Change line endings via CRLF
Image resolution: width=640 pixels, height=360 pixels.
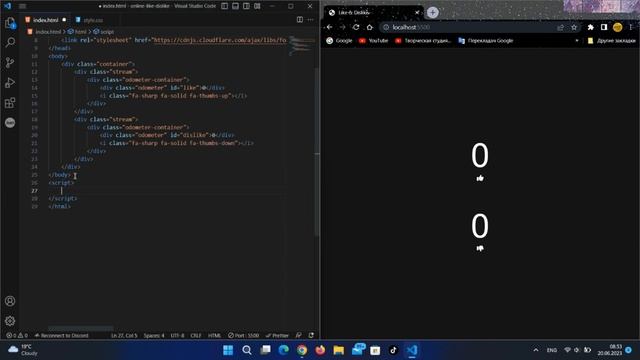196,336
